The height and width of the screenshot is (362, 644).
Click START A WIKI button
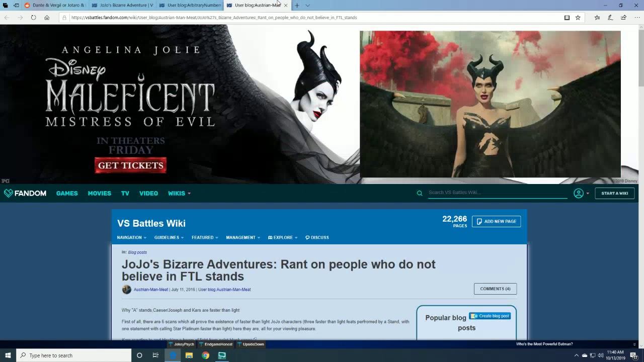coord(614,193)
